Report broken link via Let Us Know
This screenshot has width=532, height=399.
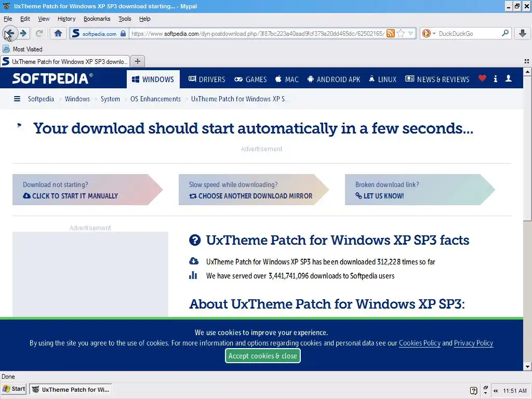[379, 196]
